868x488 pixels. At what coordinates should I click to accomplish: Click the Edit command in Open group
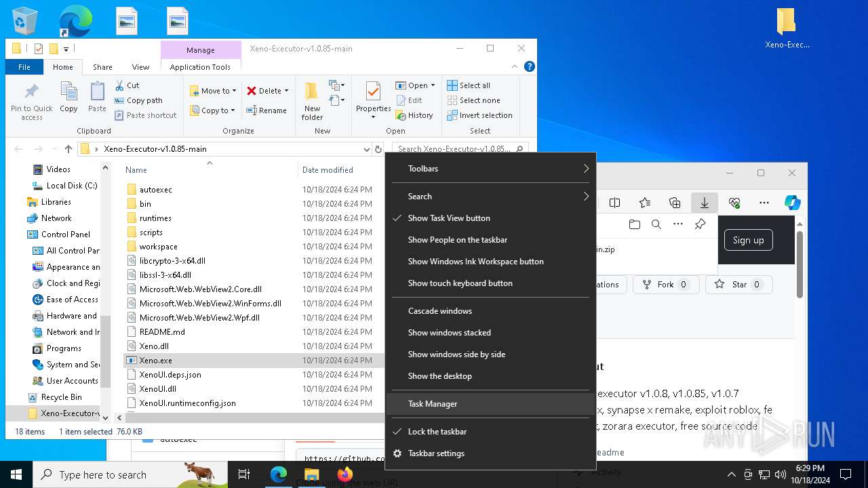pos(409,100)
